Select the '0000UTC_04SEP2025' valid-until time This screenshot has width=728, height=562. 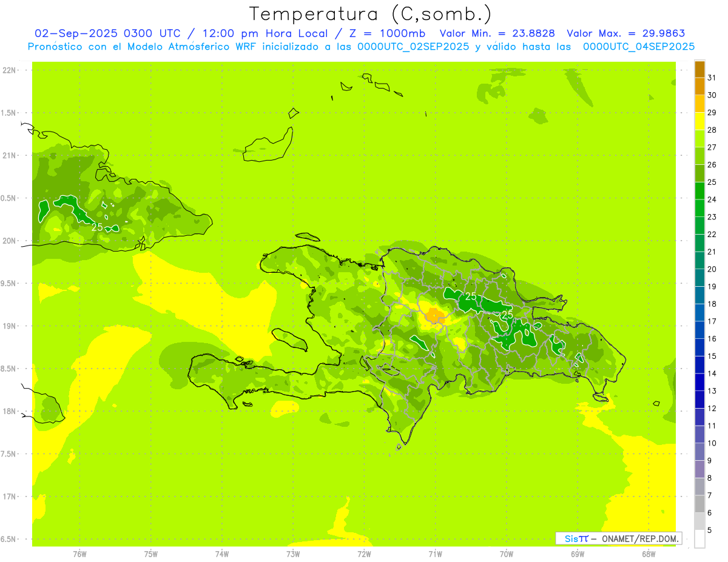(639, 47)
